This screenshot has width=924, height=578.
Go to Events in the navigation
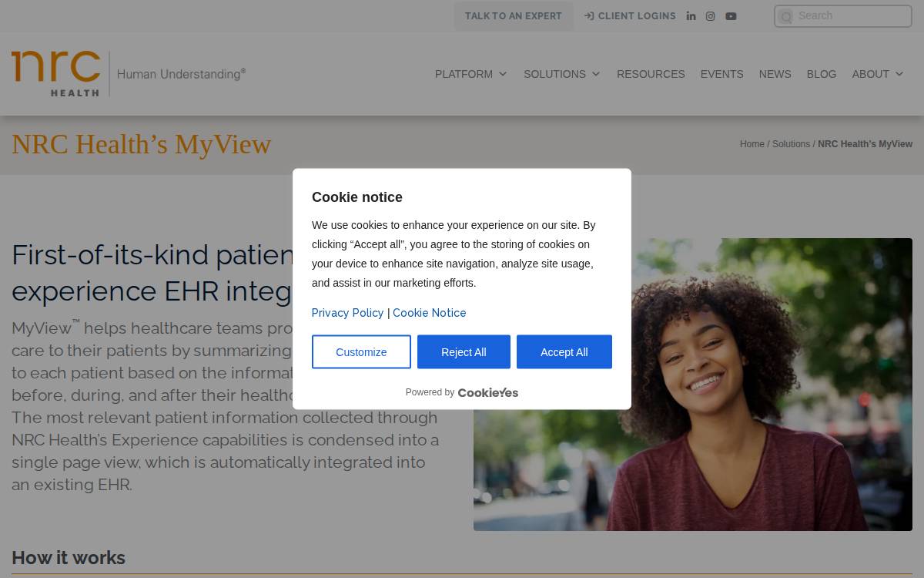pos(721,74)
